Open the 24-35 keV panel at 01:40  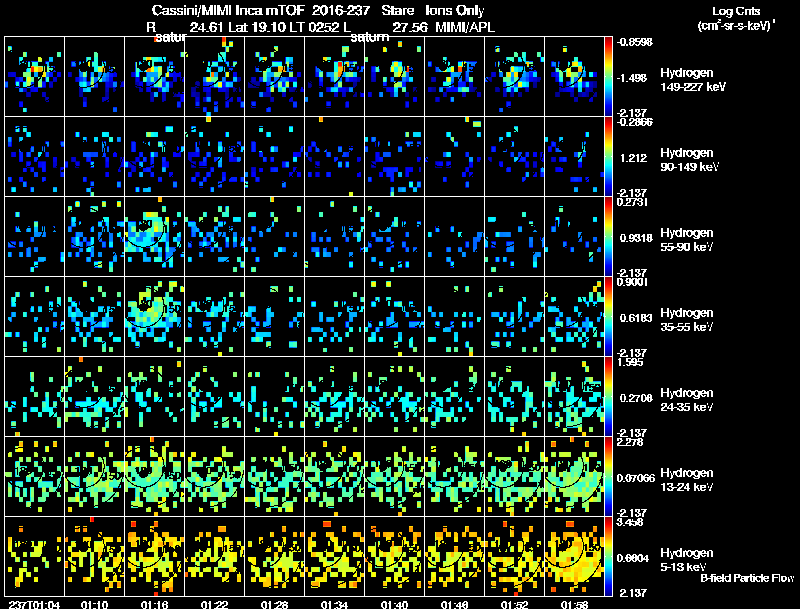point(394,396)
